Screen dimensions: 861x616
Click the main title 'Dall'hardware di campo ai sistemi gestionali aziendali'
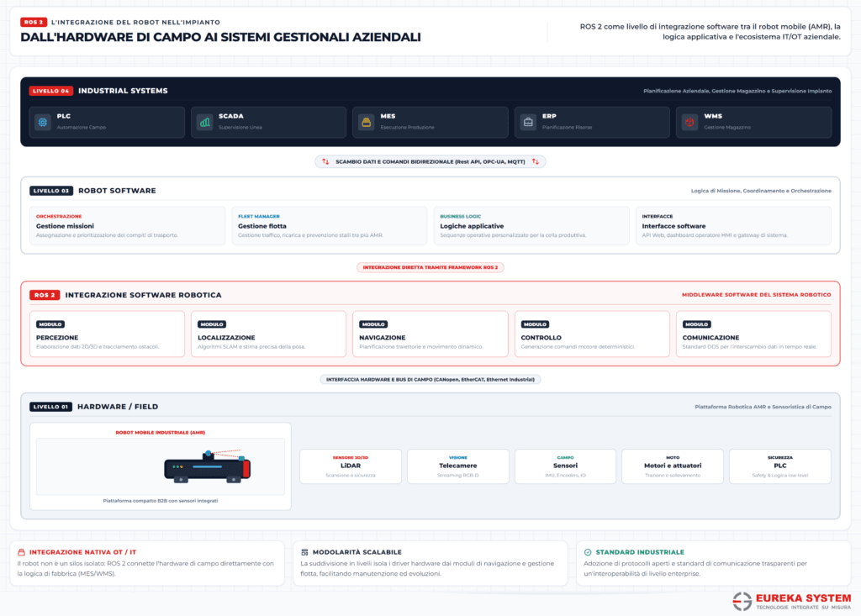pos(221,37)
